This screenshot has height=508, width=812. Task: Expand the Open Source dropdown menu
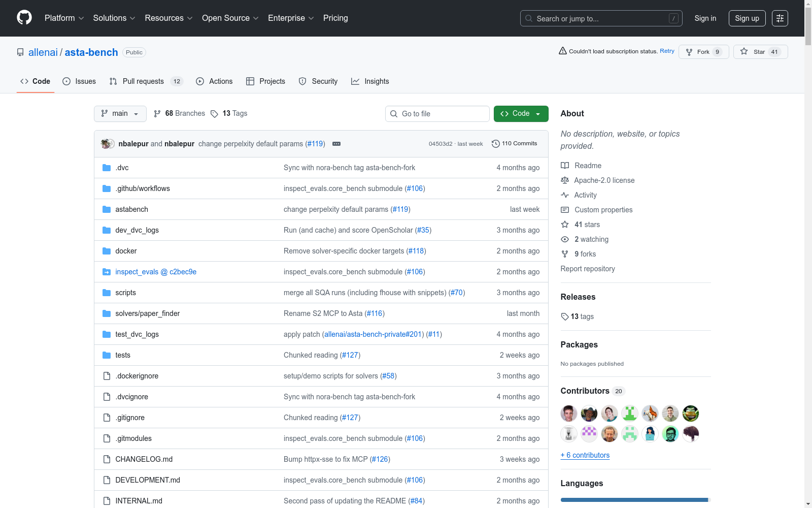click(230, 18)
